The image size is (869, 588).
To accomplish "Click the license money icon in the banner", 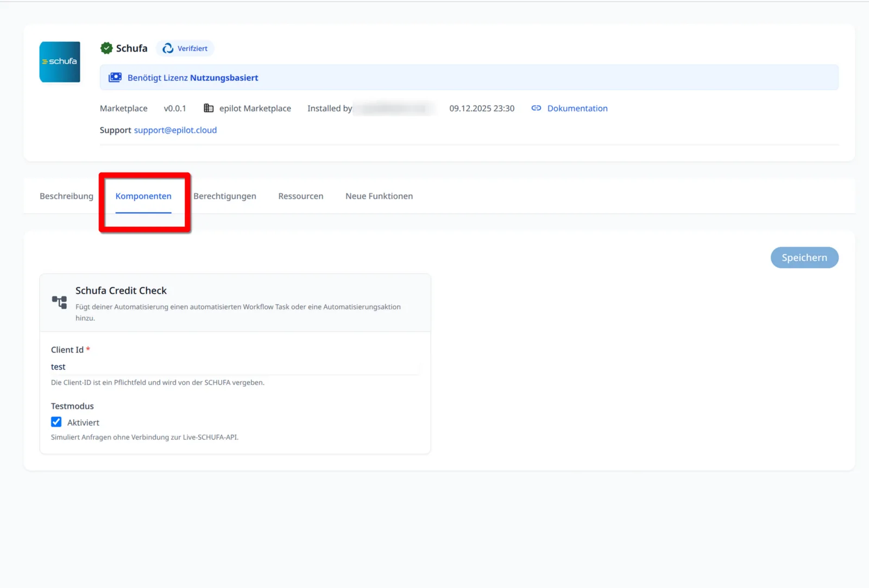I will (x=115, y=78).
